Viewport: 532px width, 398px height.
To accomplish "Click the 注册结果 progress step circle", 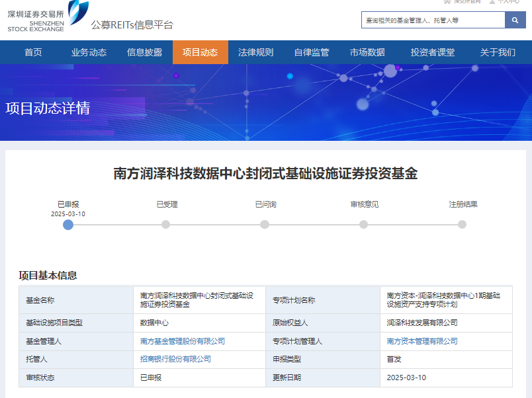I will point(462,225).
